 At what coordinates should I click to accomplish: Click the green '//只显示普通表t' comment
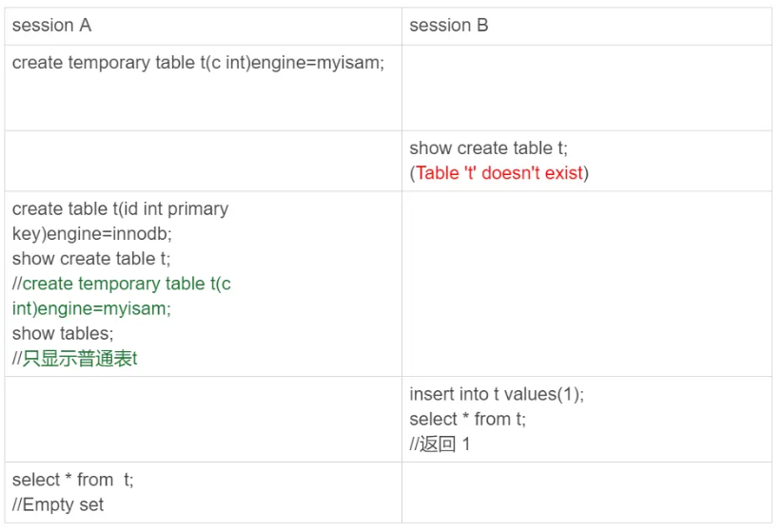point(74,359)
